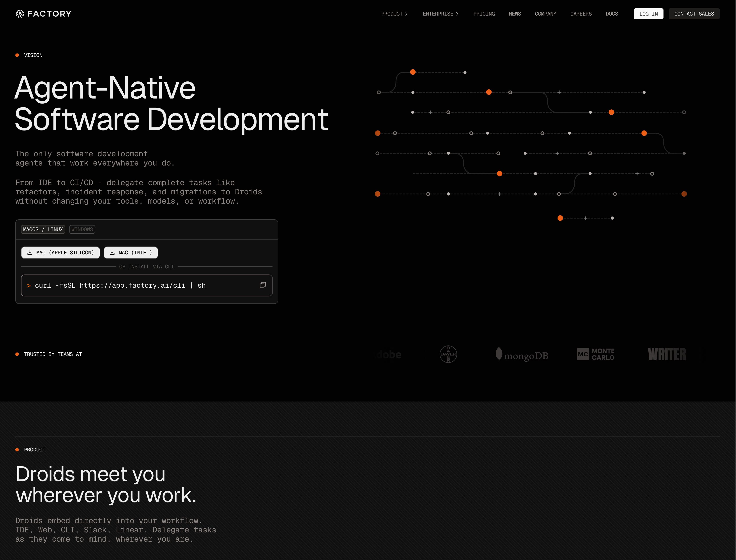Image resolution: width=736 pixels, height=560 pixels.
Task: Open the Docs link
Action: [x=612, y=14]
